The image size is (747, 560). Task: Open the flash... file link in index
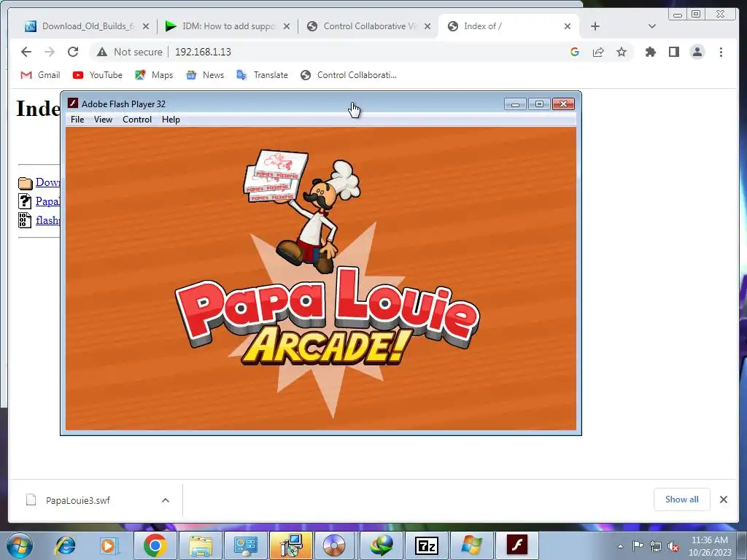pyautogui.click(x=47, y=220)
